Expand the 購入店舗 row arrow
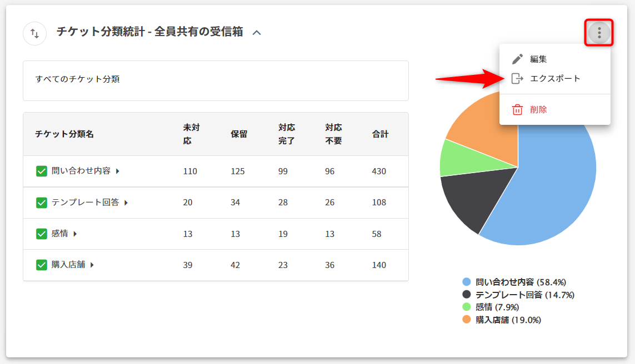 click(x=92, y=265)
